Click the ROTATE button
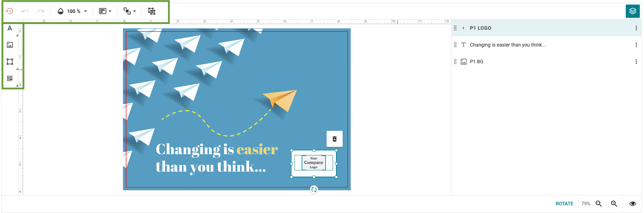Viewport: 644px width, 213px height. [564, 204]
